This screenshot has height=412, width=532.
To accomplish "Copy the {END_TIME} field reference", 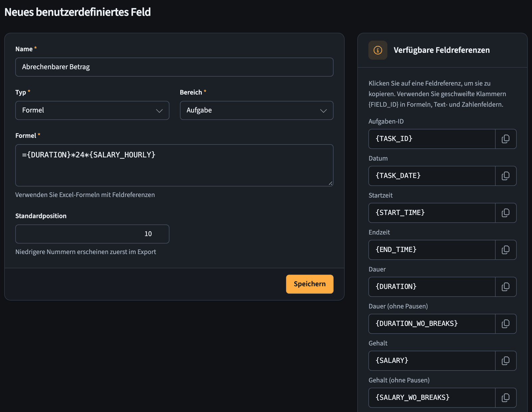I will pos(506,250).
